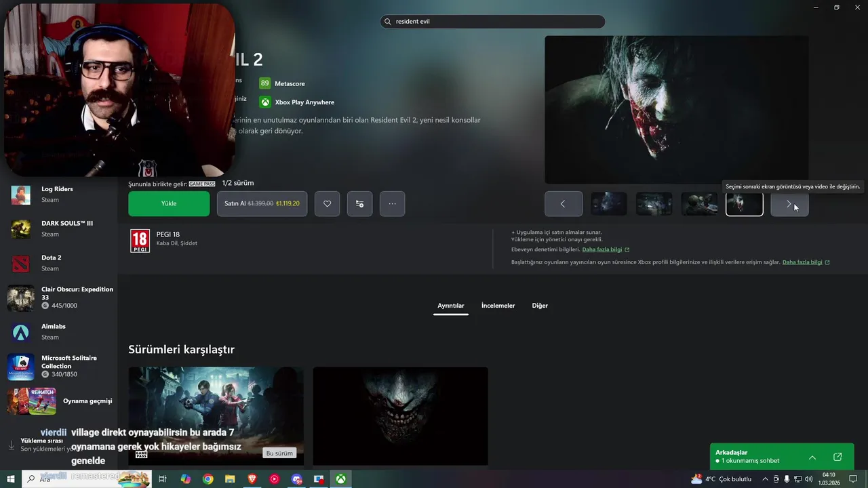Image resolution: width=868 pixels, height=488 pixels.
Task: Select the second screenshot thumbnail in gallery strip
Action: (654, 204)
